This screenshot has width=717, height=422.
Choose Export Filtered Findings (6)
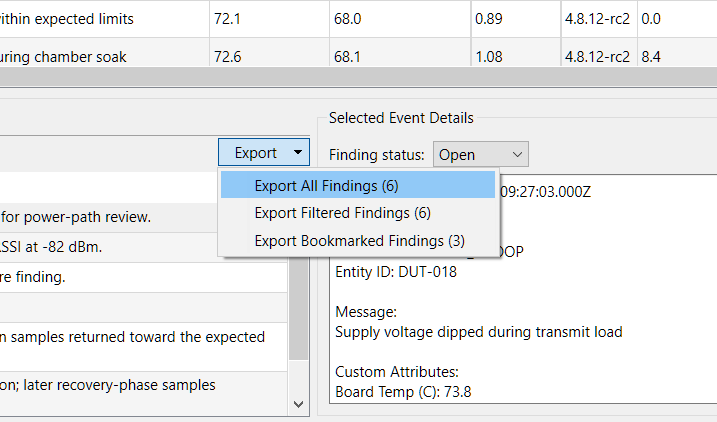(x=358, y=213)
